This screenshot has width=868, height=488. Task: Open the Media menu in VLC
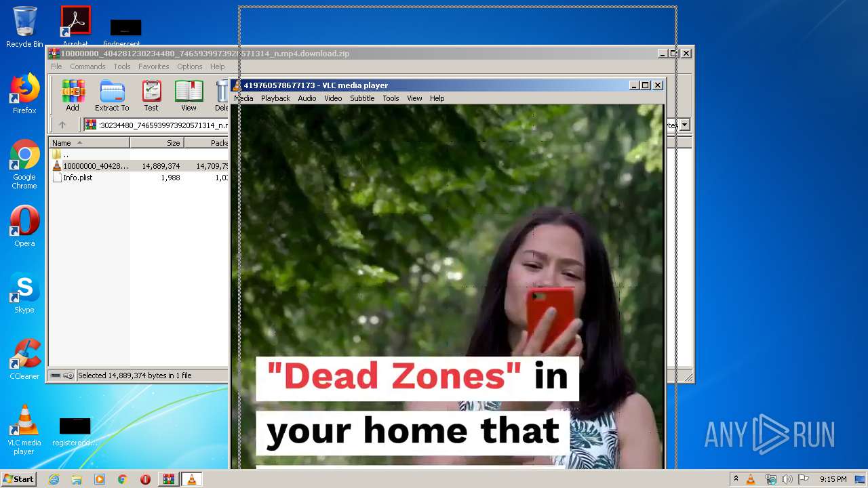[x=243, y=98]
